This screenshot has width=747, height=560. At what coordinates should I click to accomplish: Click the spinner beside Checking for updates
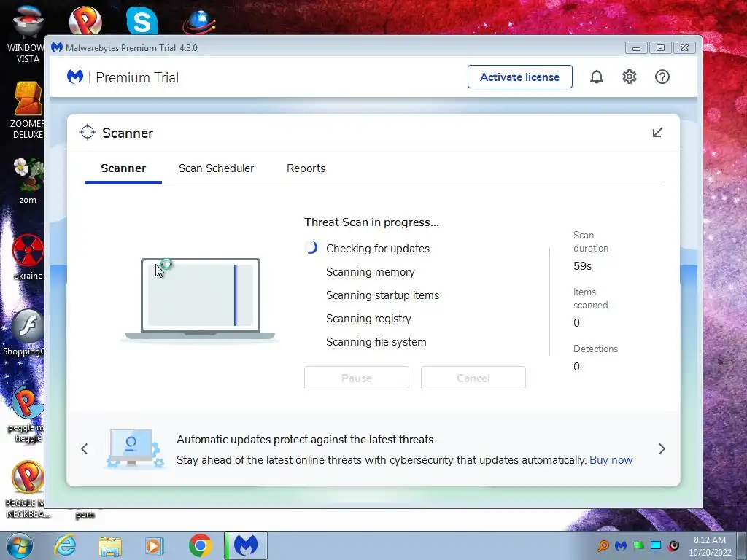coord(311,248)
